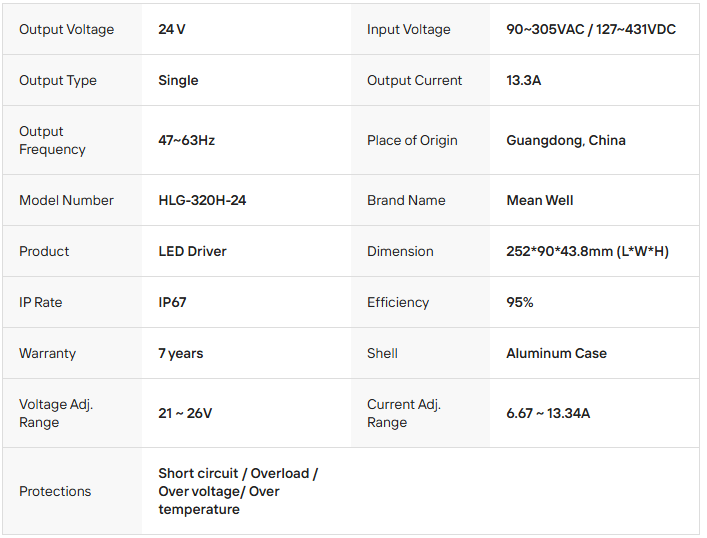Viewport: 707px width, 538px height.
Task: Click the Single output type value
Action: coord(178,80)
